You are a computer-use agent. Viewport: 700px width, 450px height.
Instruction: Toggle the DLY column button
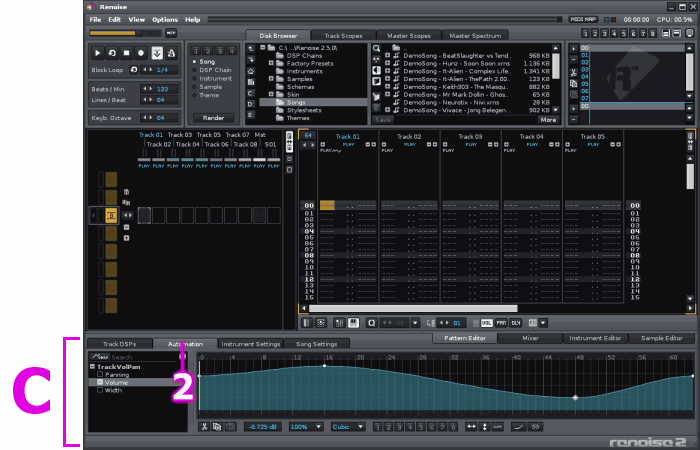coord(516,323)
